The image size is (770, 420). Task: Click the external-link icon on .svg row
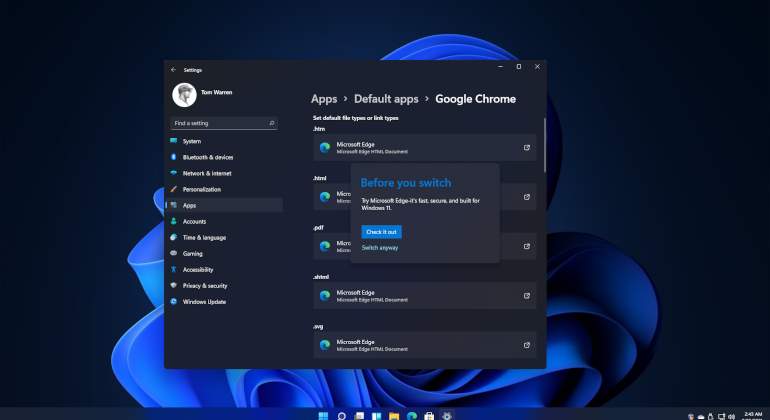pos(526,345)
